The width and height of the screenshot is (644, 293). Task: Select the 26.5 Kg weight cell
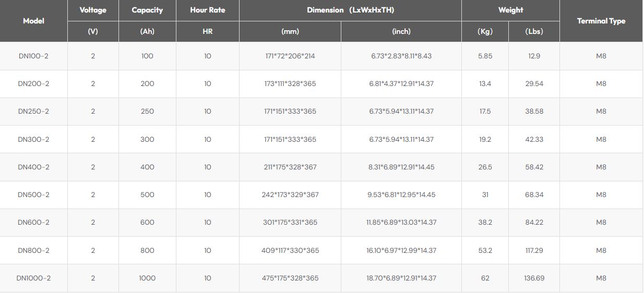pyautogui.click(x=485, y=167)
